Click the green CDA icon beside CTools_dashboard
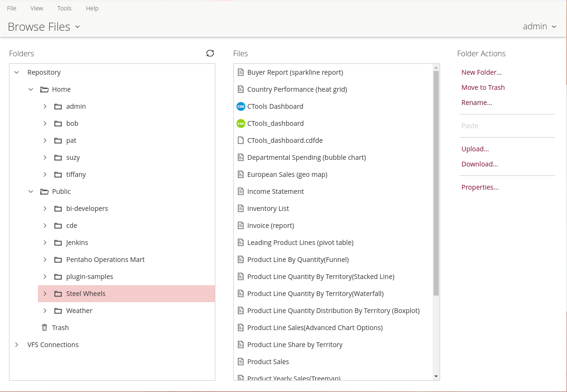The image size is (567, 392). point(240,123)
